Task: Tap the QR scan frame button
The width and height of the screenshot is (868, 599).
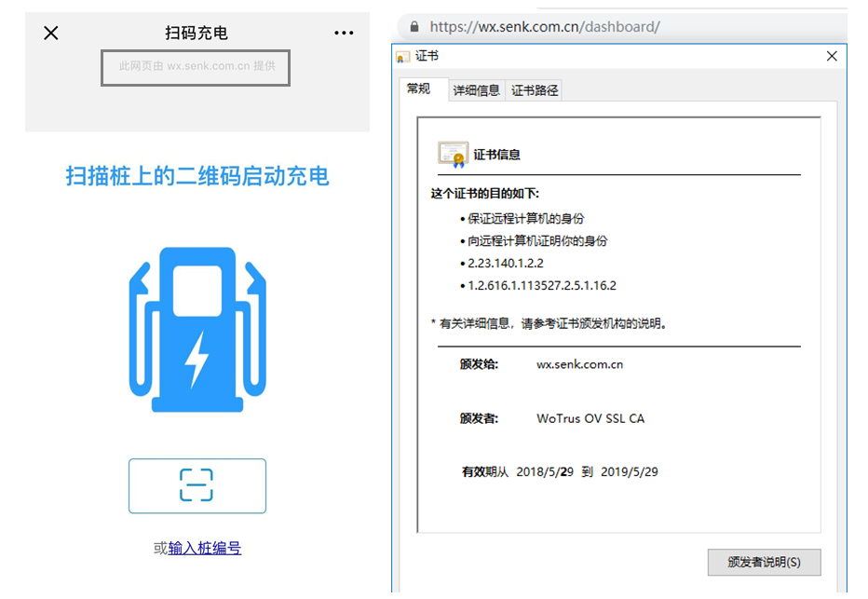Action: pyautogui.click(x=197, y=485)
